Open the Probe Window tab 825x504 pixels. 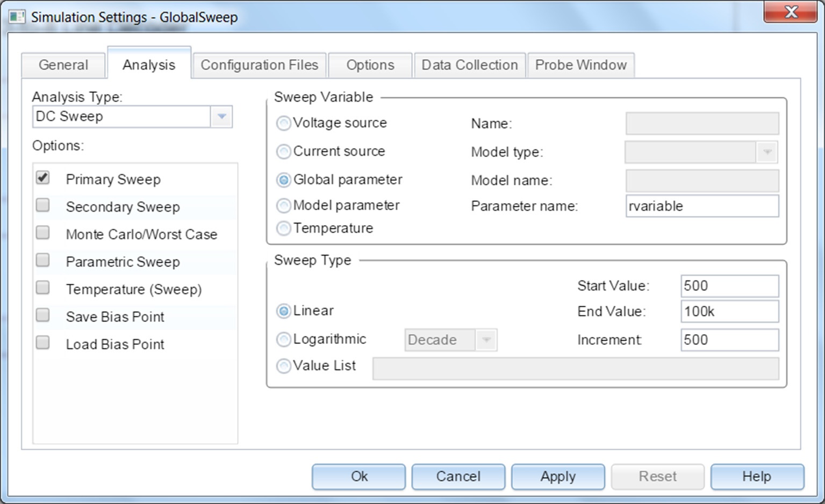click(x=580, y=65)
